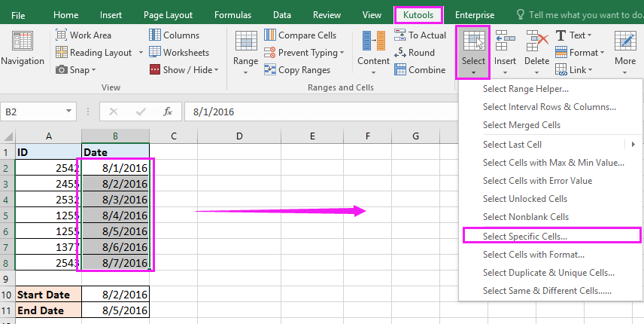Click the Kutools Select icon
The width and height of the screenshot is (644, 324).
coord(473,41)
